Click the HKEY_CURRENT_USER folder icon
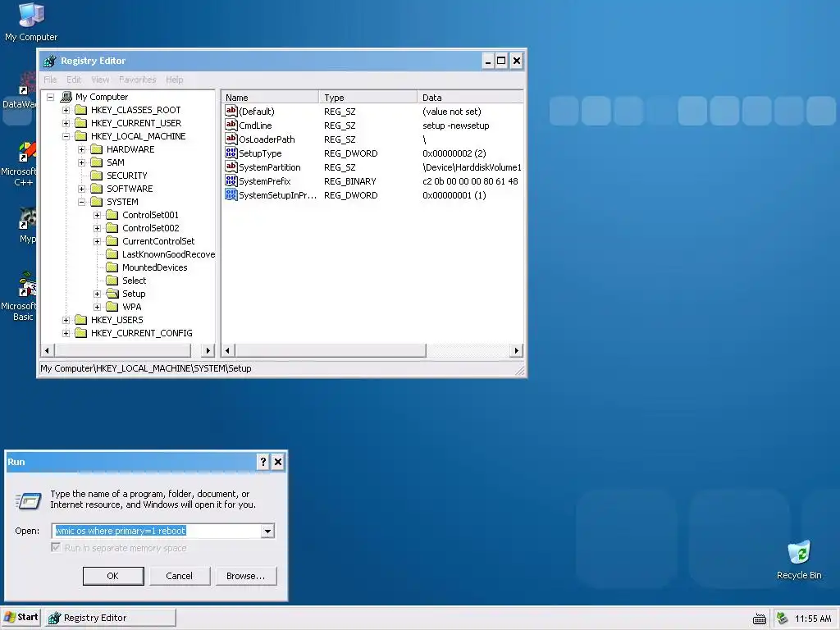The image size is (840, 630). pyautogui.click(x=81, y=123)
